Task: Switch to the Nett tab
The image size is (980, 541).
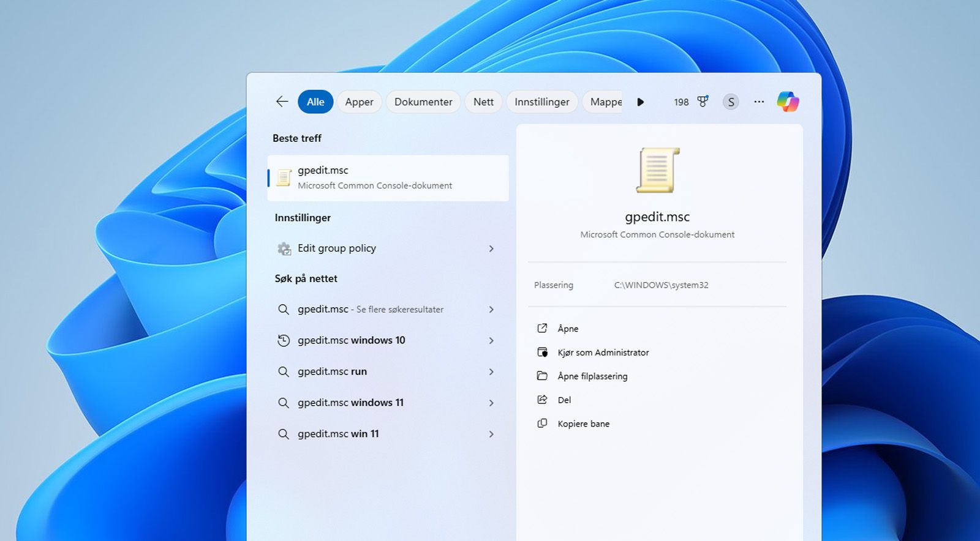Action: click(483, 102)
